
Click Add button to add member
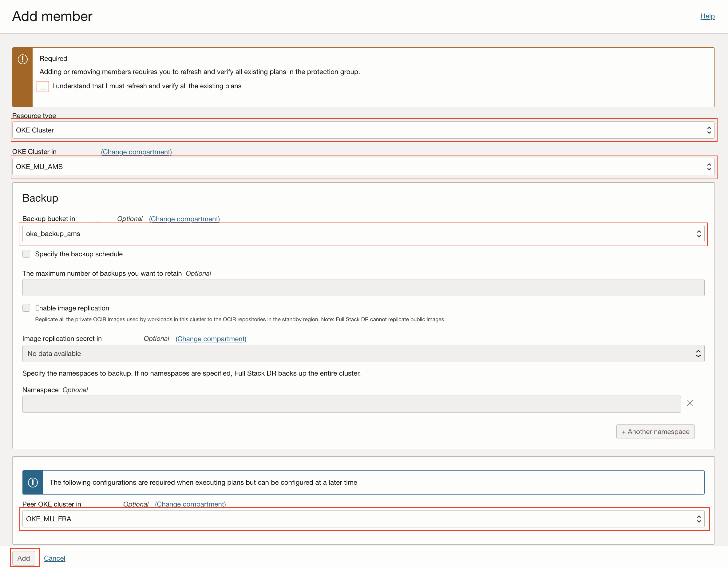pos(24,558)
